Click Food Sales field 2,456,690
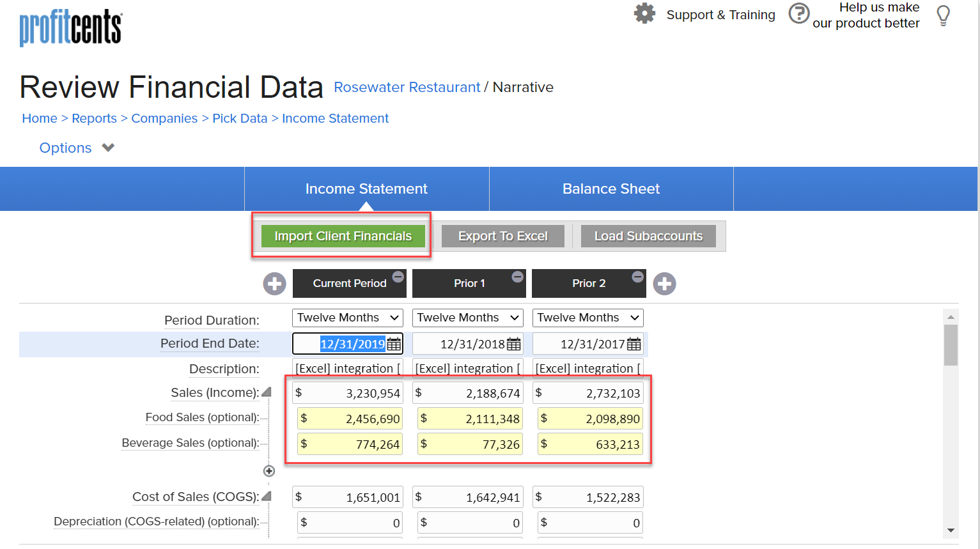Viewport: 980px width, 549px height. pyautogui.click(x=350, y=419)
